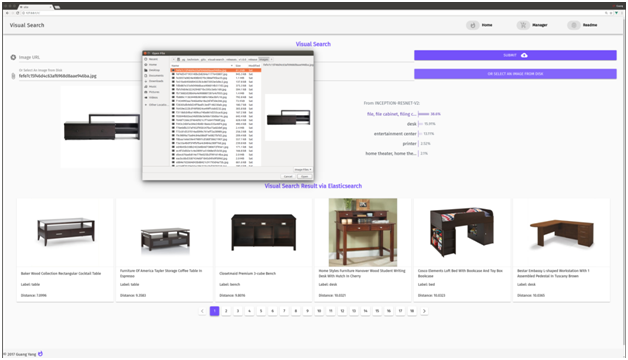Click the Image URL globe icon
The image size is (628, 360).
(13, 57)
